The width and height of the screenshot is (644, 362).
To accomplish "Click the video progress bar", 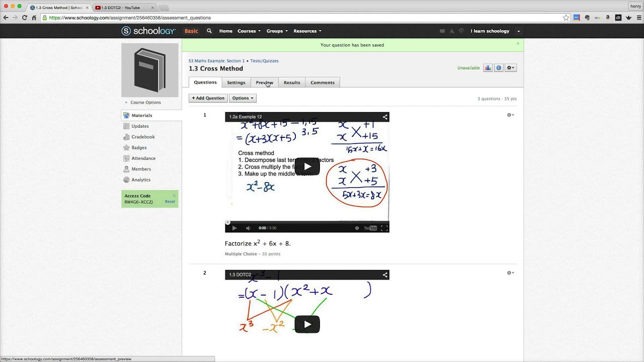I will pos(307,222).
